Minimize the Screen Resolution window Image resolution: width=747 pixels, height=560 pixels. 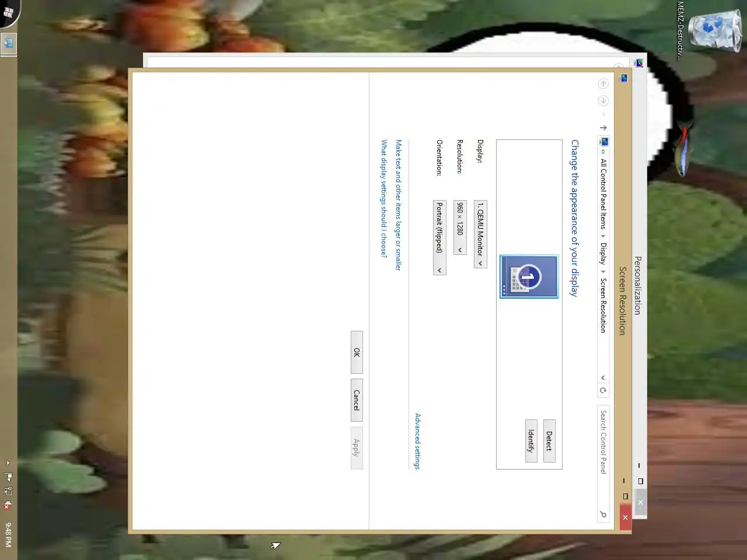point(624,481)
